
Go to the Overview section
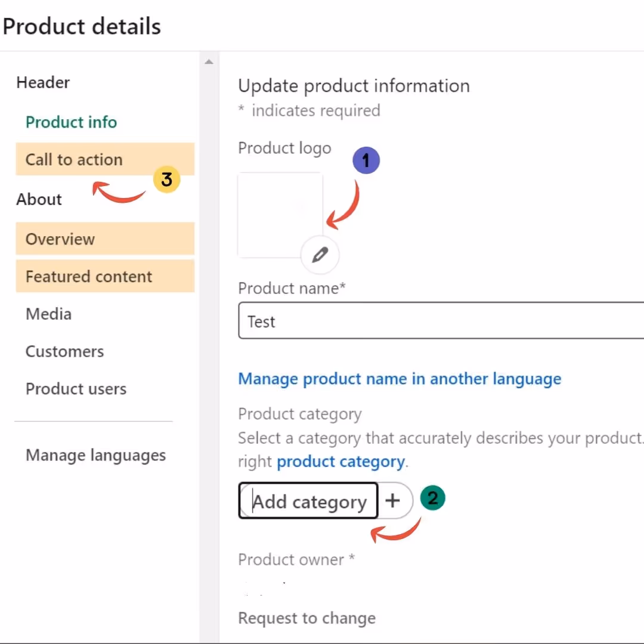[x=60, y=239]
